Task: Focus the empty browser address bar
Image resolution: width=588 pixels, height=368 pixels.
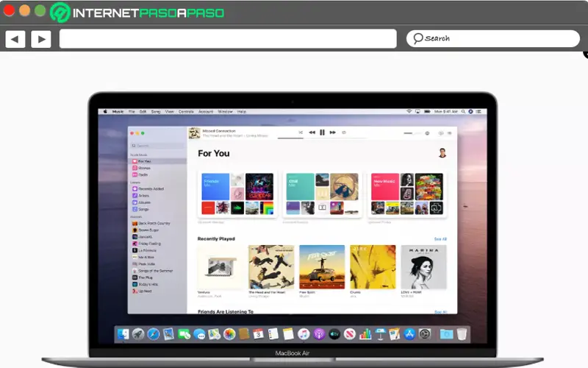Action: (228, 39)
